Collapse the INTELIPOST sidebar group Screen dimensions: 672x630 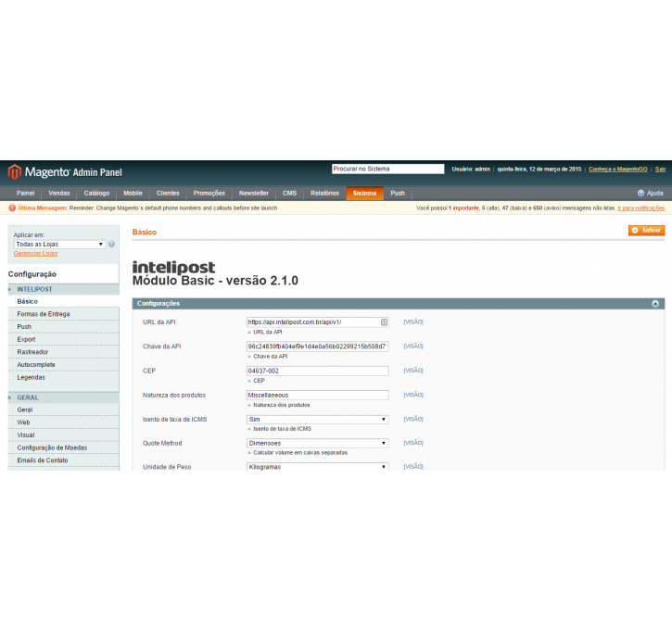pyautogui.click(x=63, y=289)
